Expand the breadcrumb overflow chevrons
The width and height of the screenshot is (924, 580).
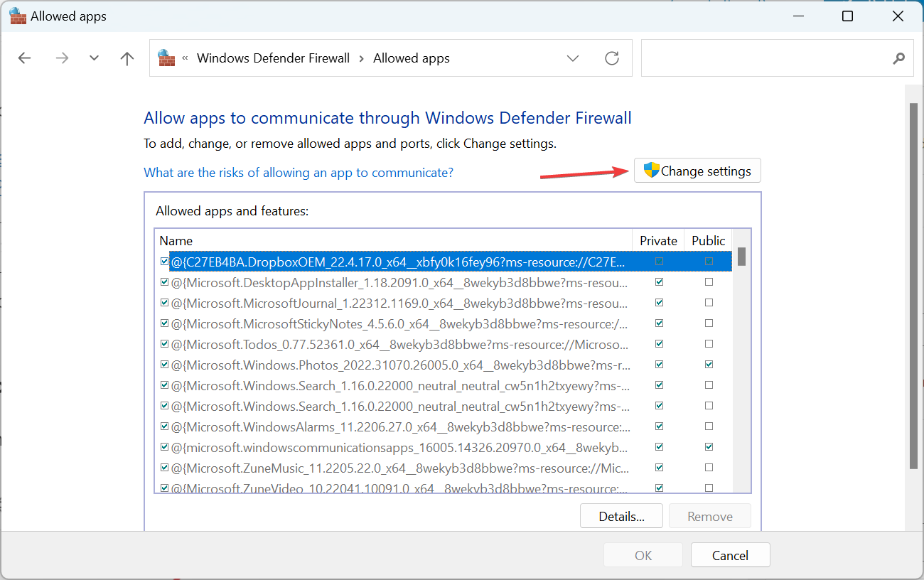tap(186, 58)
